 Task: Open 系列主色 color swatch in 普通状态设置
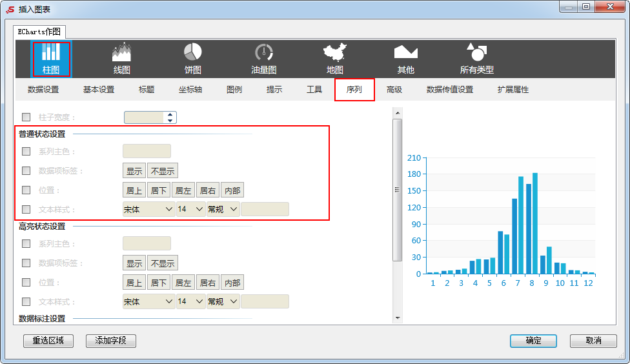click(147, 151)
